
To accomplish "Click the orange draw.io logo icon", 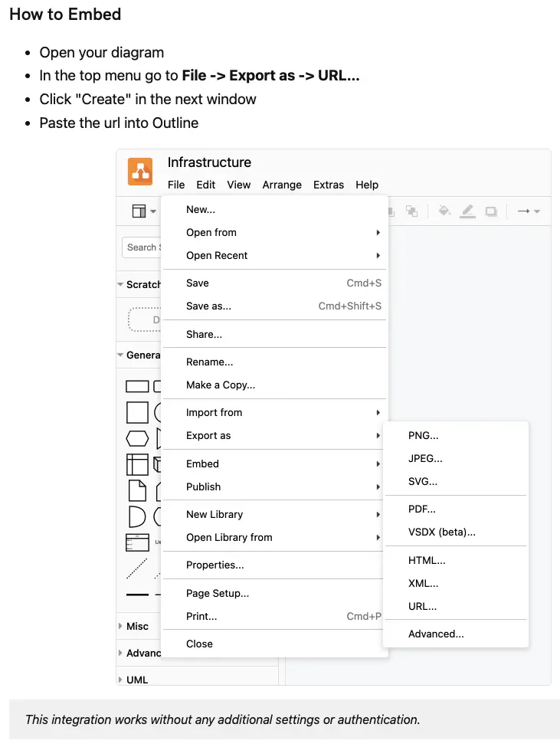I will (140, 172).
